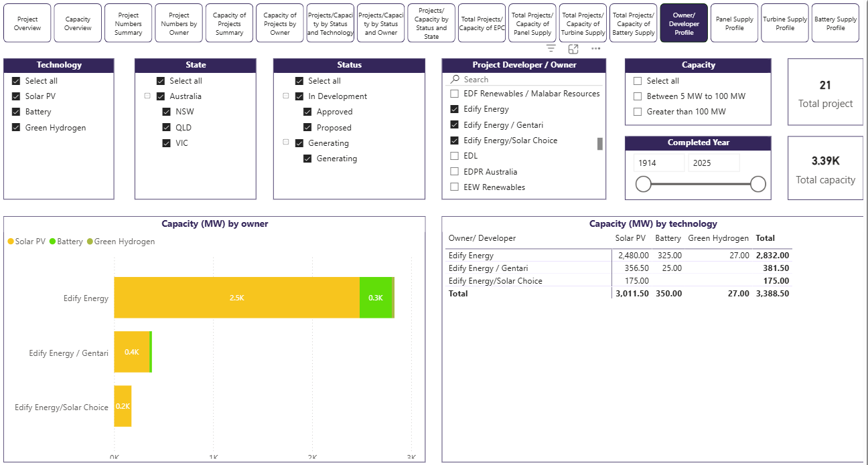Click the Green Hydrogen legend marker
Screen dimensions: 868x465
tap(90, 242)
